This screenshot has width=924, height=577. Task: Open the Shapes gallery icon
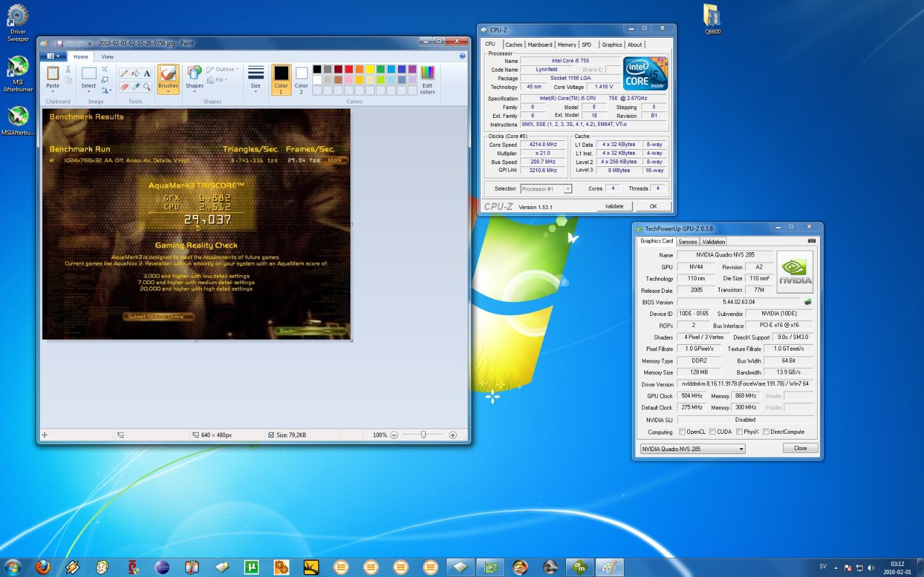(x=195, y=73)
